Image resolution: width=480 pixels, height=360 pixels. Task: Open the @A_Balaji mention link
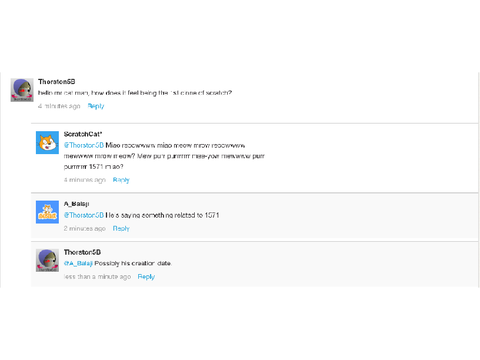tap(78, 263)
